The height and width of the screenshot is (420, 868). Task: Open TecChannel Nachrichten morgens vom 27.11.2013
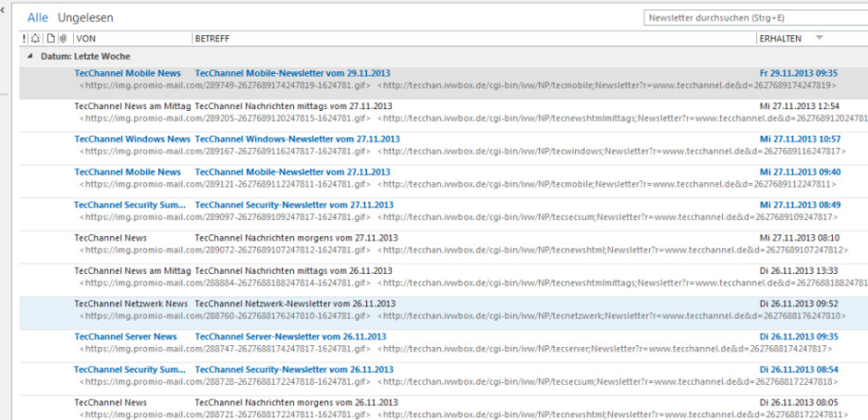pos(296,238)
